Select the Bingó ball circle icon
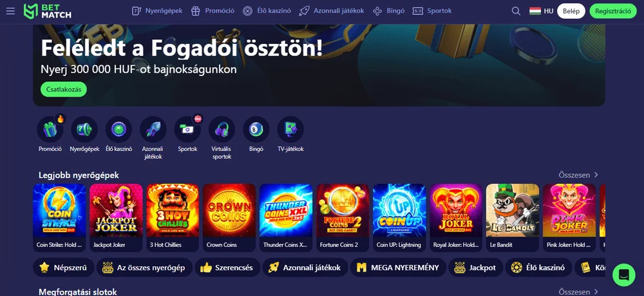The image size is (644, 296). (256, 130)
